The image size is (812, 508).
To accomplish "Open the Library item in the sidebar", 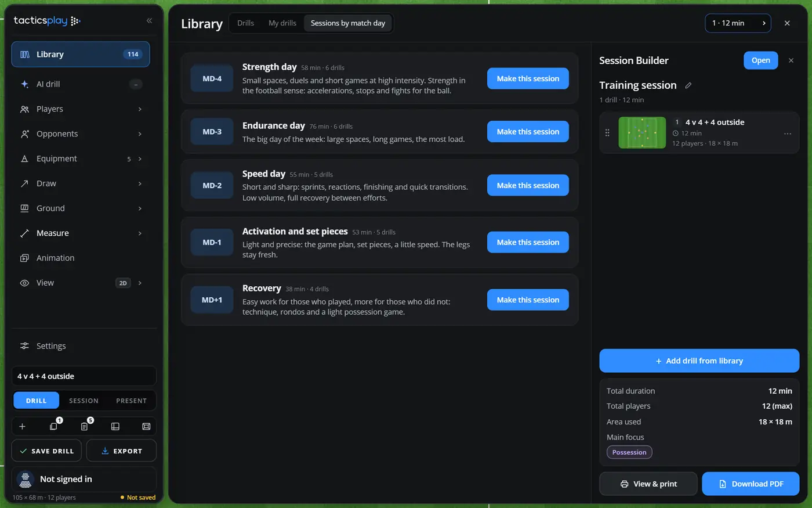I will click(x=81, y=55).
